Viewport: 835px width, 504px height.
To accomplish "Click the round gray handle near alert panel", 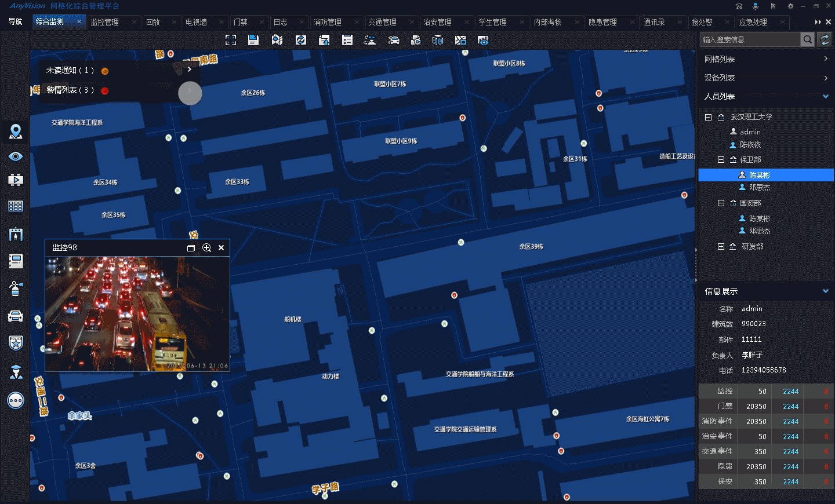I will click(190, 93).
